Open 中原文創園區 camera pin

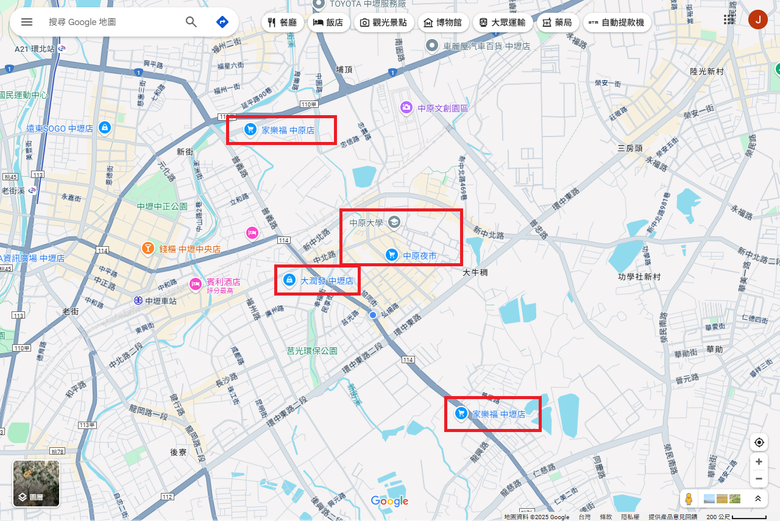coord(406,107)
